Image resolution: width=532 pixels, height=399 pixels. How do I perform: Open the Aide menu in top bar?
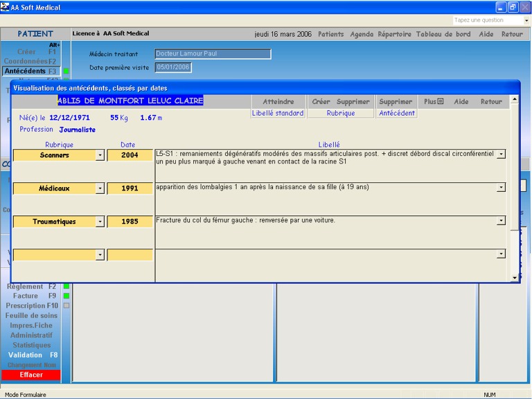click(x=486, y=34)
